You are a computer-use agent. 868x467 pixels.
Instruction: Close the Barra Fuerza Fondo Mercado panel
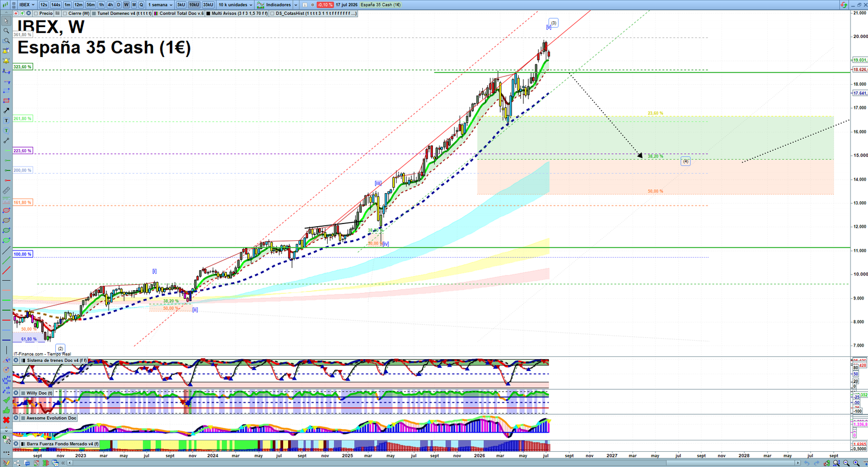16,444
